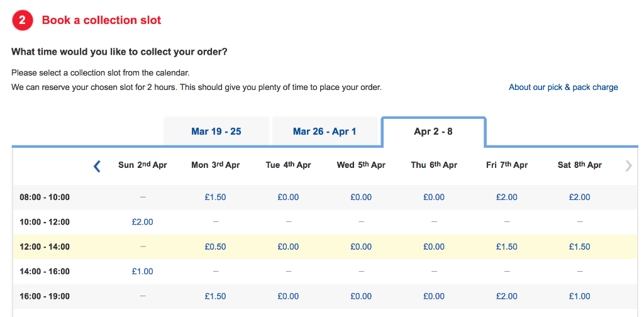Pick Saturday 08:00 - 10:00 slot at £2.00
644x317 pixels.
(x=579, y=197)
